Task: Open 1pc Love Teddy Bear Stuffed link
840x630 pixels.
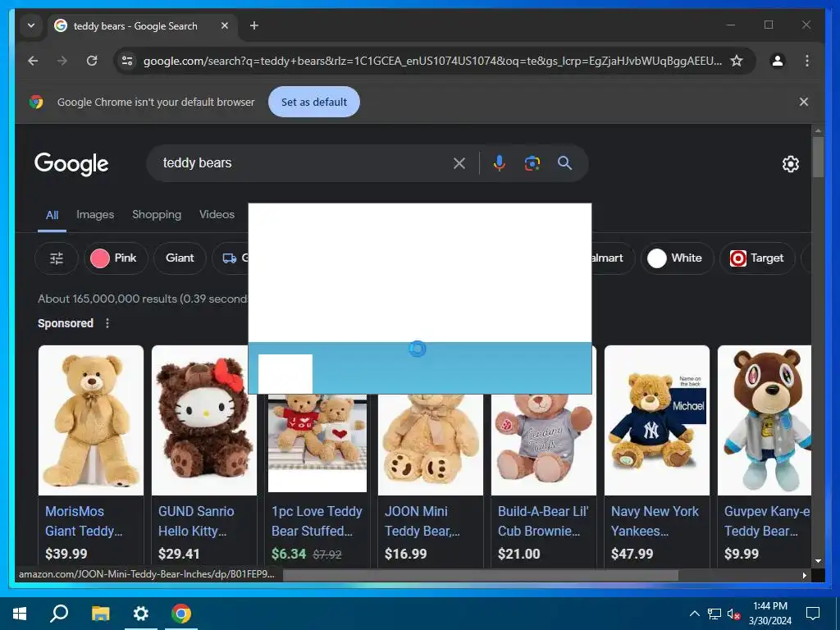Action: 317,521
